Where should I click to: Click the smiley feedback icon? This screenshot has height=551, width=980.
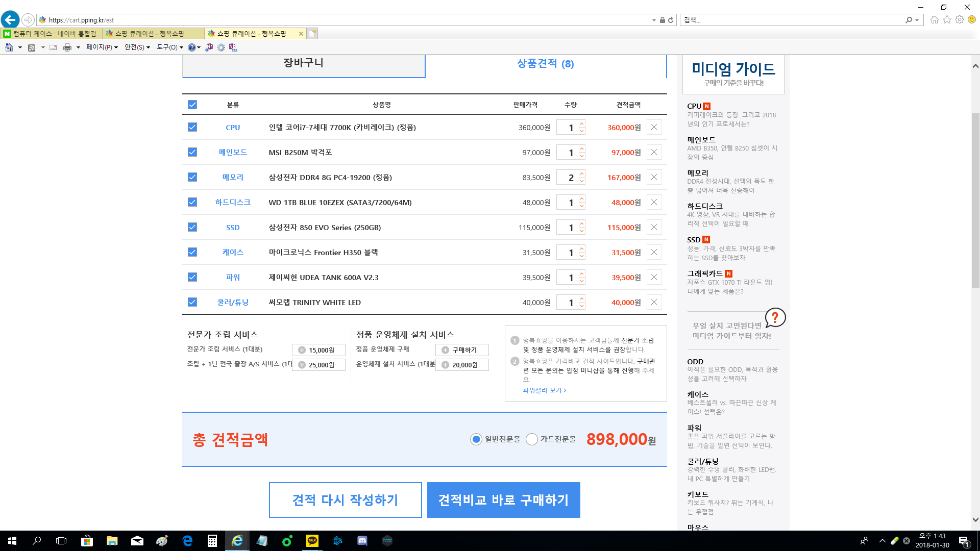(972, 20)
